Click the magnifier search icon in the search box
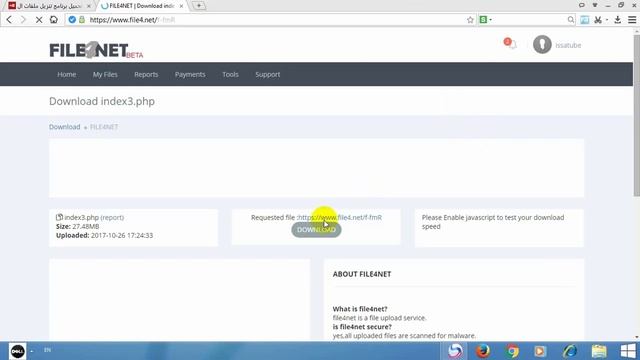The width and height of the screenshot is (640, 360). coord(571,20)
